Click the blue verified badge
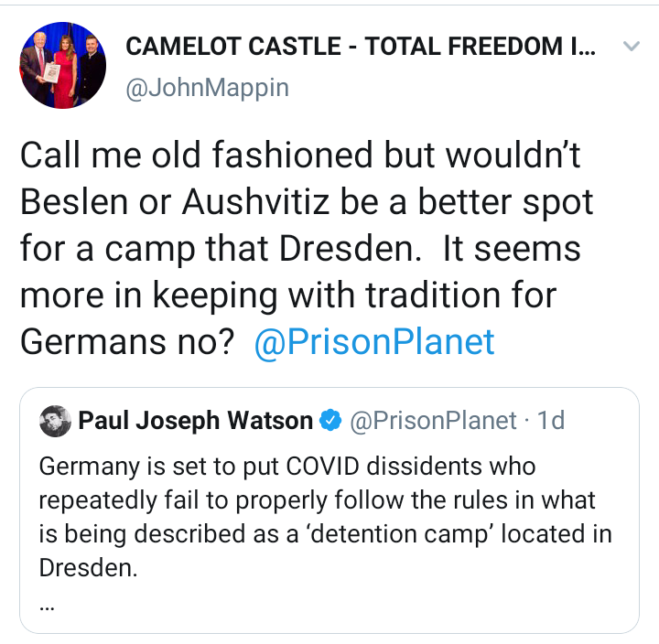The image size is (659, 644). [330, 421]
